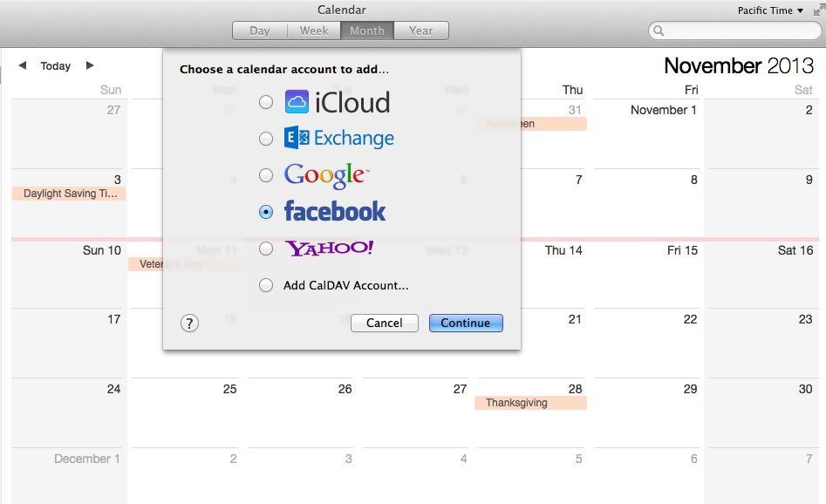The image size is (826, 504).
Task: Switch to the Week view tab
Action: [x=314, y=31]
